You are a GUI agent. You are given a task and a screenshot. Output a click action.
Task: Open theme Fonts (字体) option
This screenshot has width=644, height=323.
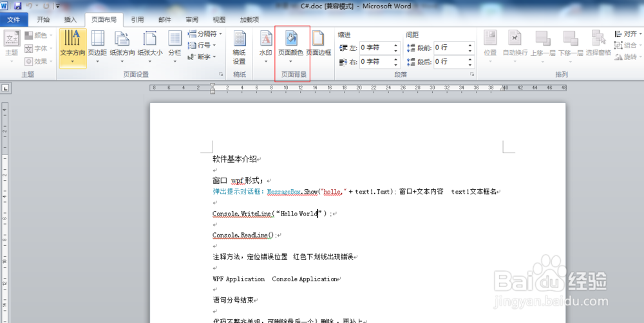38,48
